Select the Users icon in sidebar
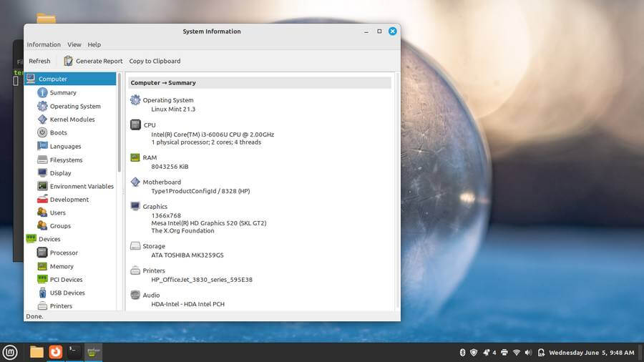This screenshot has height=362, width=644. 42,212
